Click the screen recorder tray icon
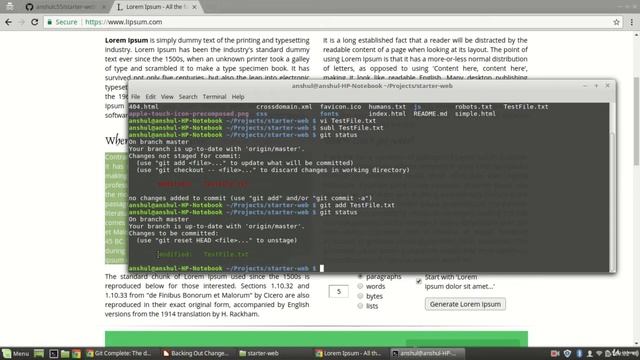640x360 pixels. (x=555, y=353)
